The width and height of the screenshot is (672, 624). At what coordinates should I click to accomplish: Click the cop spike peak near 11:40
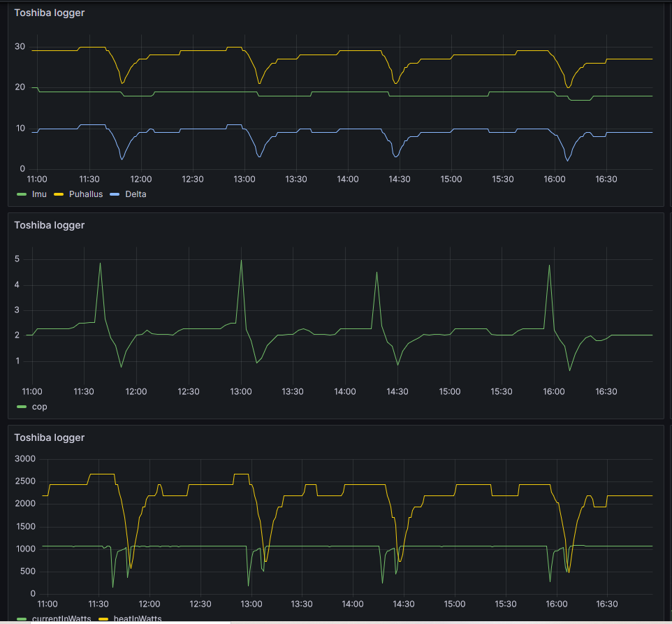pos(100,263)
